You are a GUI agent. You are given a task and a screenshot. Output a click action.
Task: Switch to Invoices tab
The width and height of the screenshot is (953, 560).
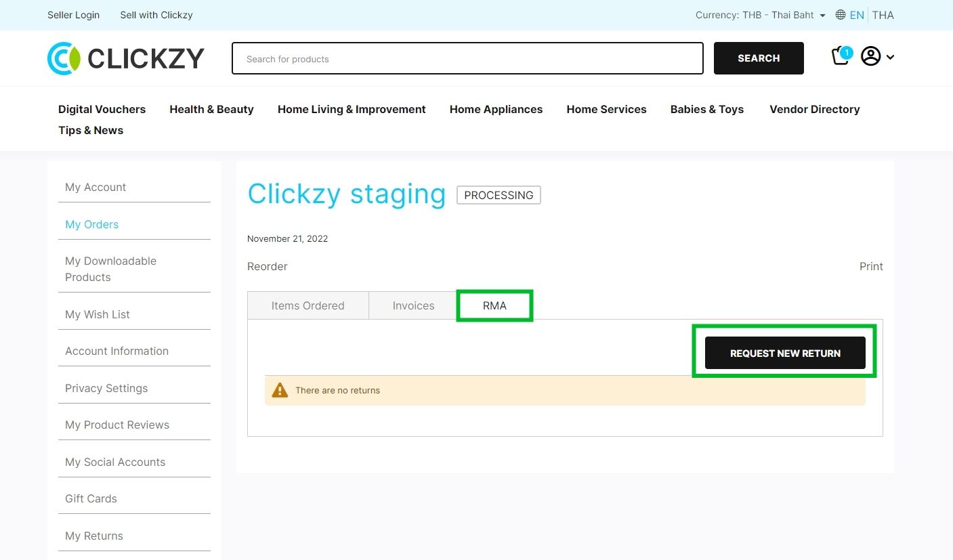pyautogui.click(x=413, y=305)
